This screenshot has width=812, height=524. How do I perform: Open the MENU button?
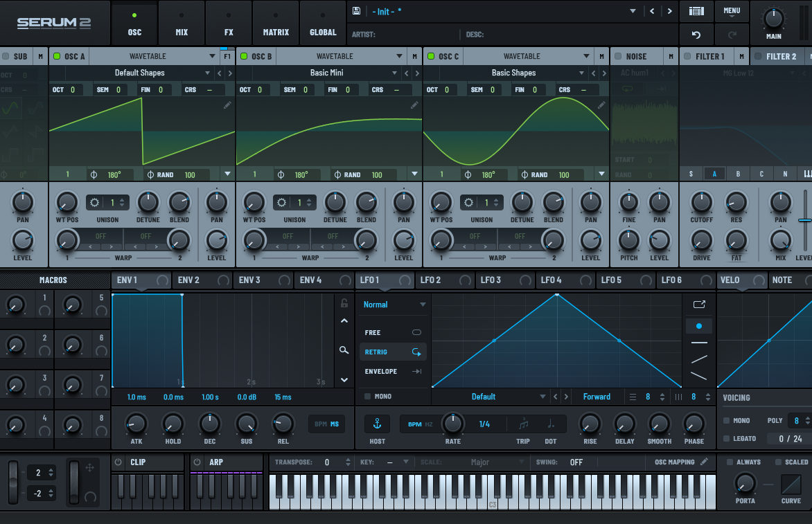732,11
